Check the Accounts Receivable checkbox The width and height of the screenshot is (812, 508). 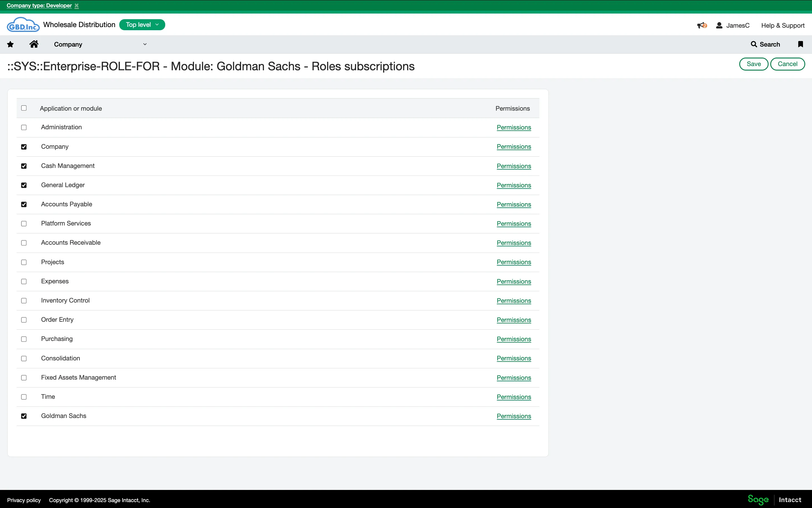(x=24, y=243)
